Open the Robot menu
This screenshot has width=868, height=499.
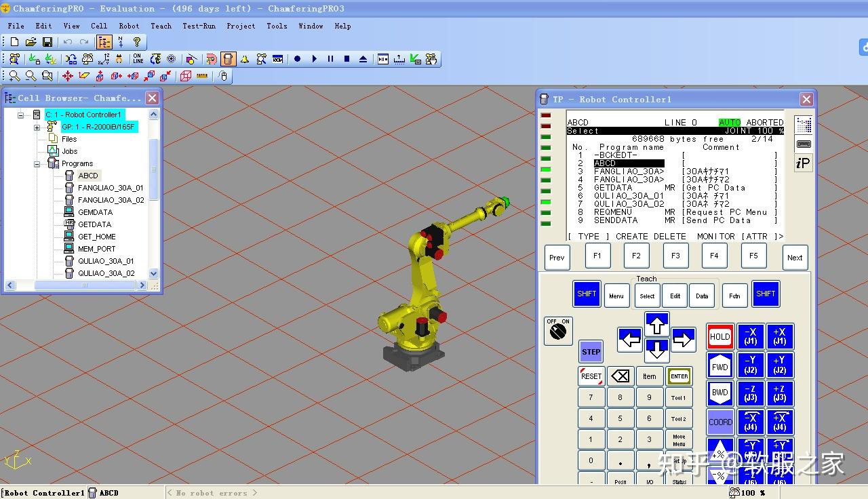click(x=129, y=26)
